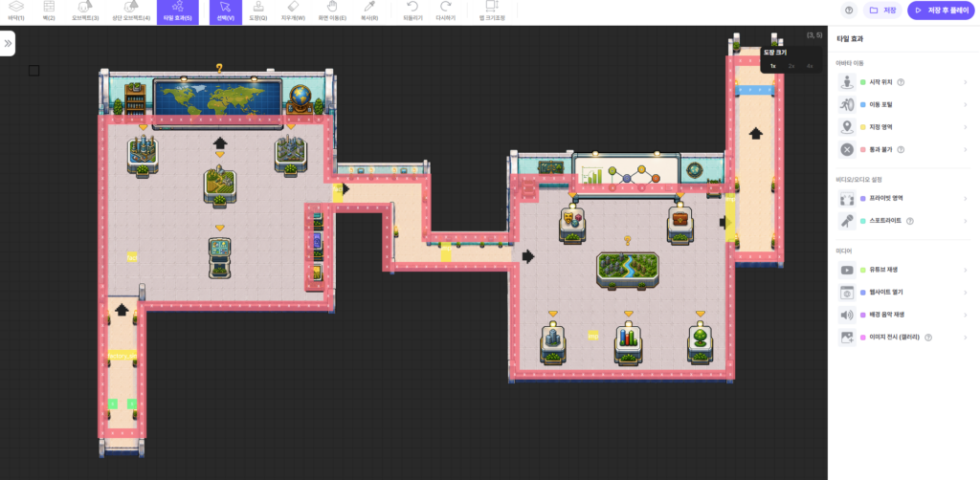This screenshot has height=480, width=980.
Task: Click the 저장 save button
Action: 882,10
